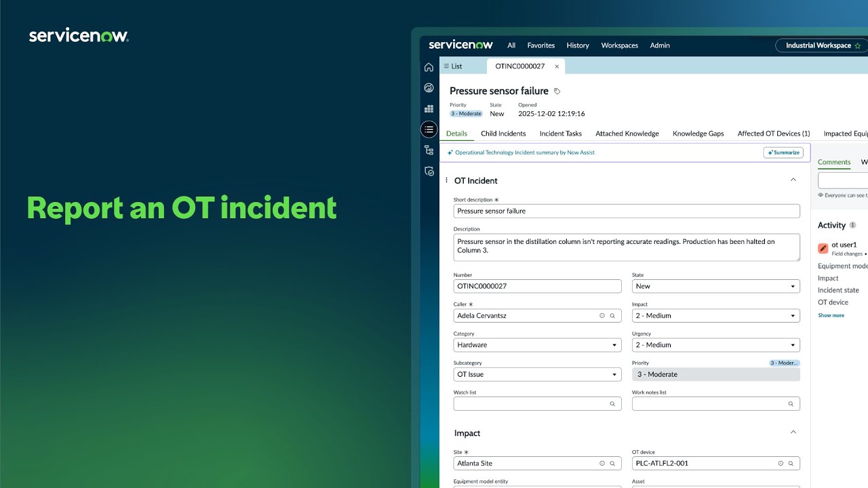
Task: Click the shield-check icon in the sidebar
Action: point(429,171)
